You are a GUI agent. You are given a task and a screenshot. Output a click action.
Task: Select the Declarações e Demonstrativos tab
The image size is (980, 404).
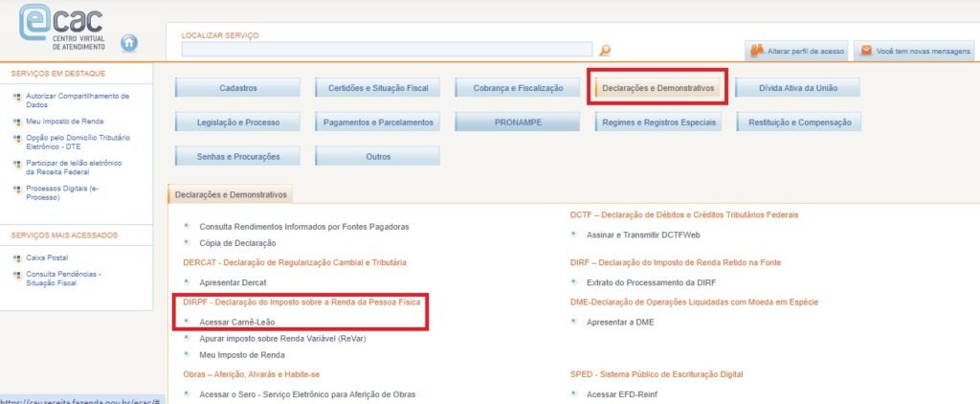point(231,195)
